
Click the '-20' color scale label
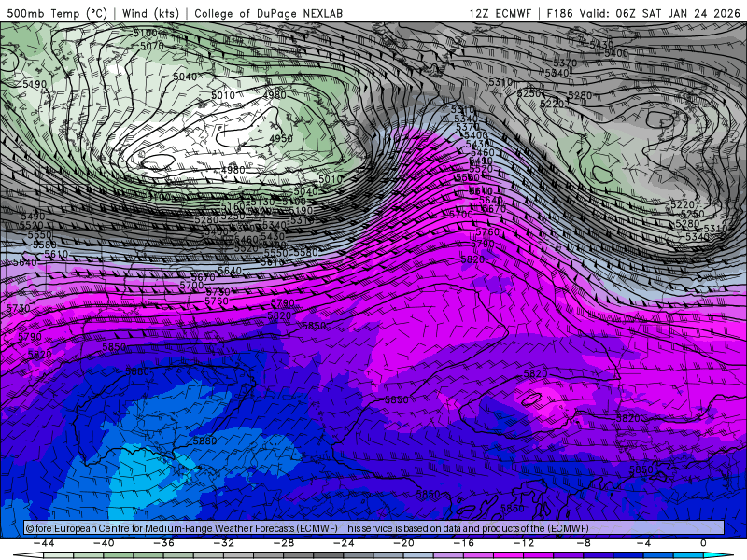(x=403, y=543)
